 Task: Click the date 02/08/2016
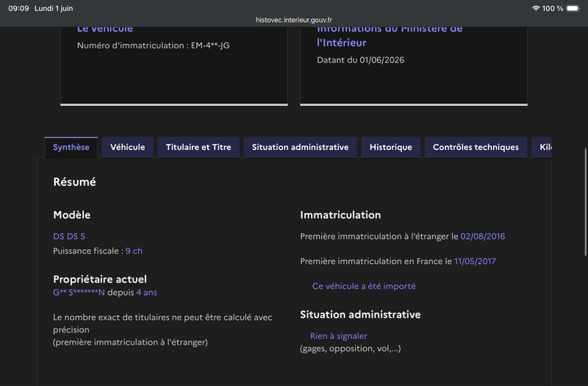click(x=483, y=236)
